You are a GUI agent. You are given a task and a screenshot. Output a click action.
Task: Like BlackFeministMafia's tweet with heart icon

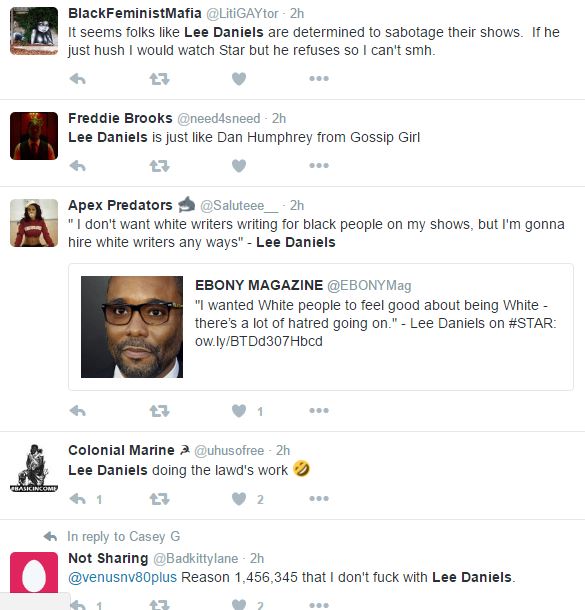coord(239,79)
